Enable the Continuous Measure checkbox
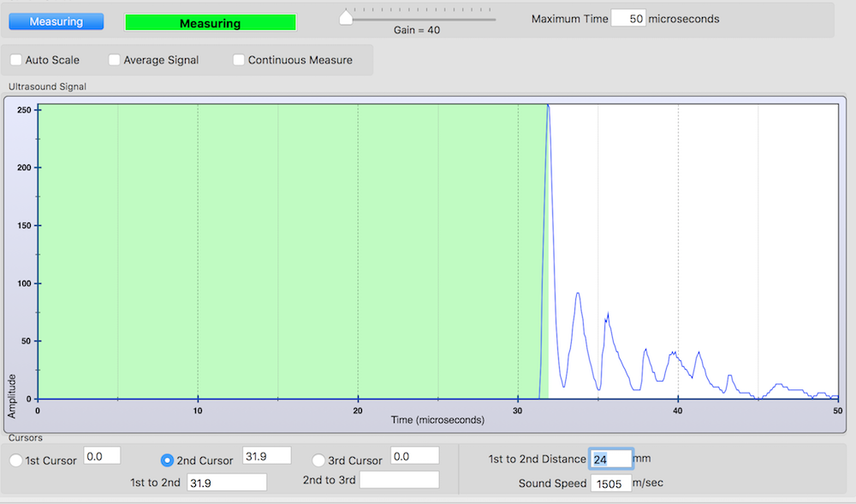 point(239,60)
